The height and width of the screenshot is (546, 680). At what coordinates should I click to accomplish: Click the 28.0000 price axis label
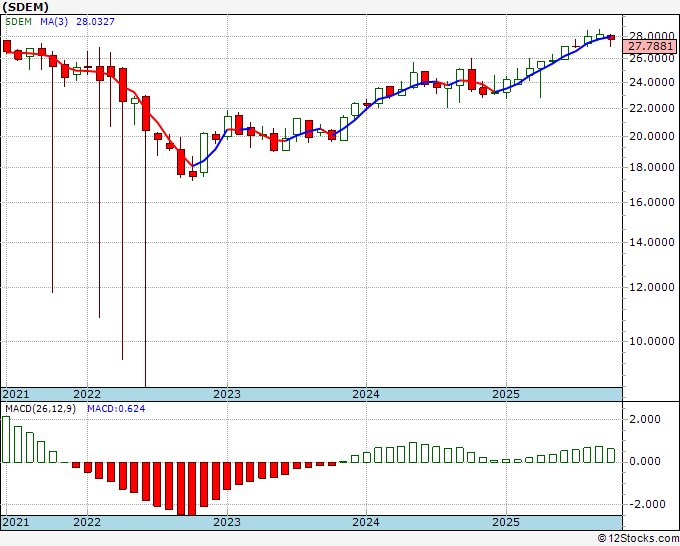pos(652,36)
